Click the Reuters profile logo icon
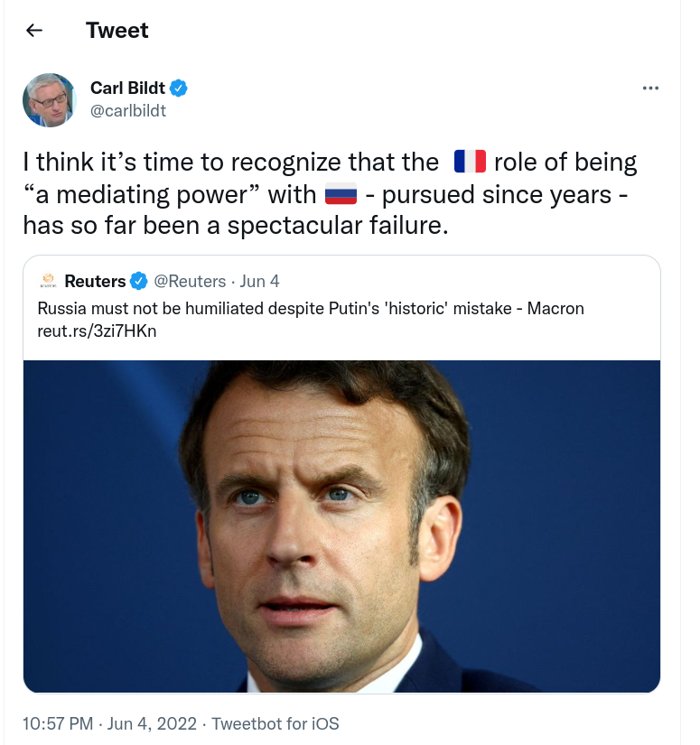 click(47, 281)
